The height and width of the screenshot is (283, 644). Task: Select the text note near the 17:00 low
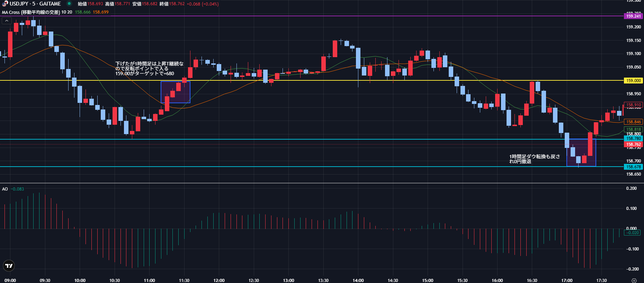[534, 159]
